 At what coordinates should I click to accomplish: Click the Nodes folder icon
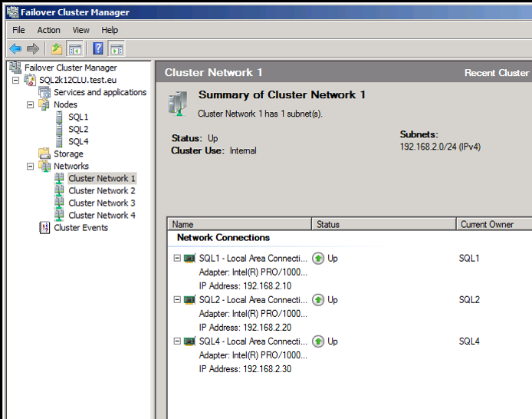[x=44, y=104]
